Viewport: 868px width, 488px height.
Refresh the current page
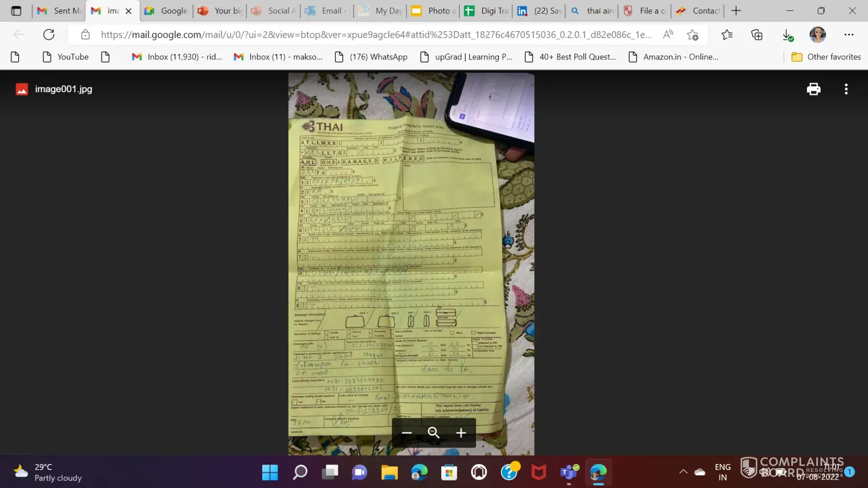[49, 35]
